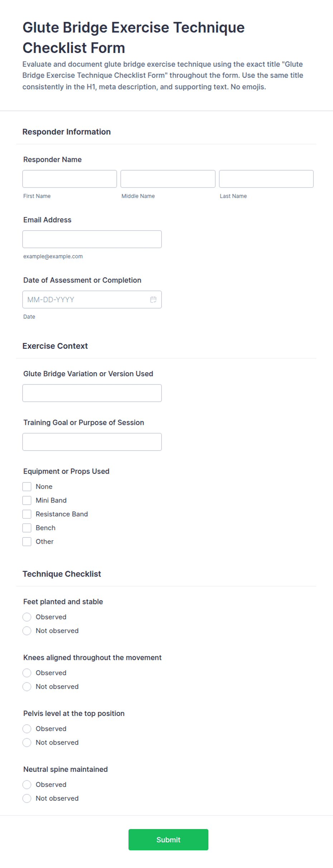Tick the Resistance Band checkbox

pos(27,514)
